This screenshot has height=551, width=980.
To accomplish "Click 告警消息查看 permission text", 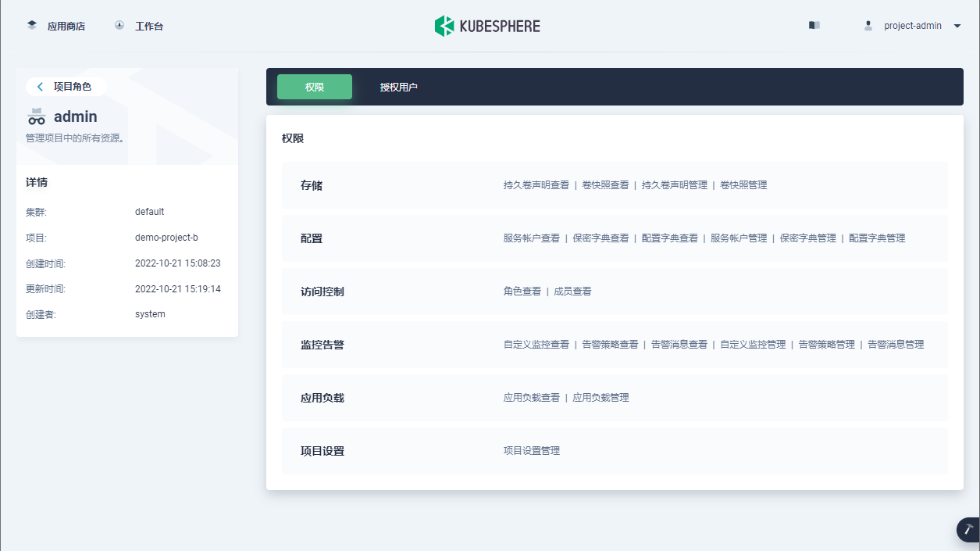I will pos(679,345).
